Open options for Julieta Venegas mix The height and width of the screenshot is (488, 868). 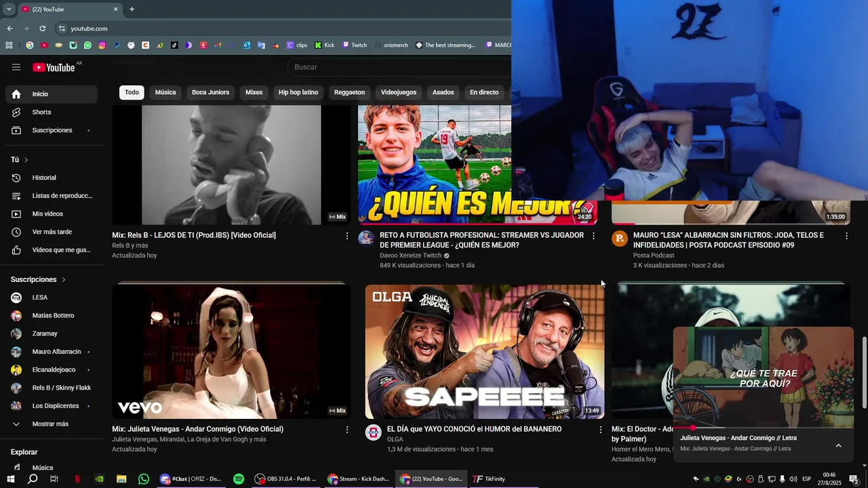click(347, 430)
